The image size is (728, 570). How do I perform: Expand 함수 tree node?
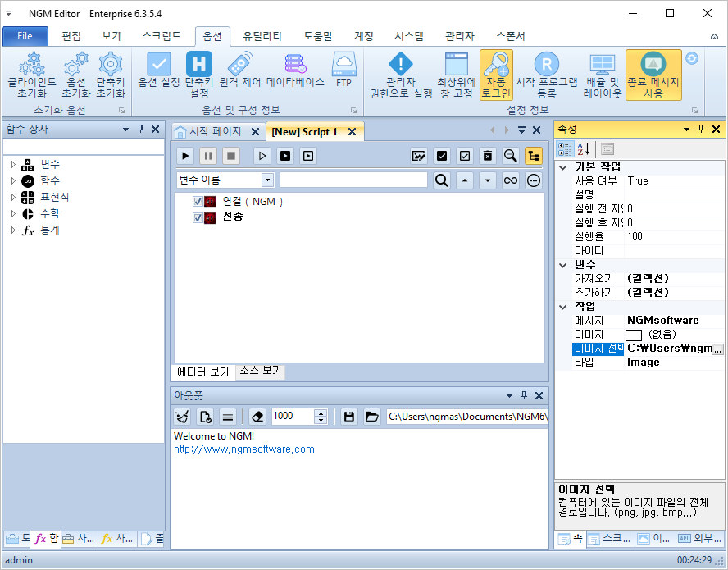(x=13, y=180)
